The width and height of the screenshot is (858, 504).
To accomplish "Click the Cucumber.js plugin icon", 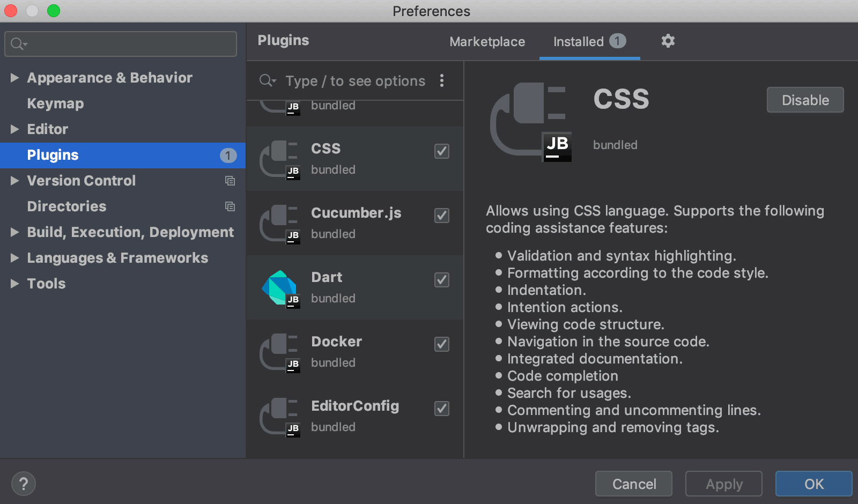I will point(279,223).
